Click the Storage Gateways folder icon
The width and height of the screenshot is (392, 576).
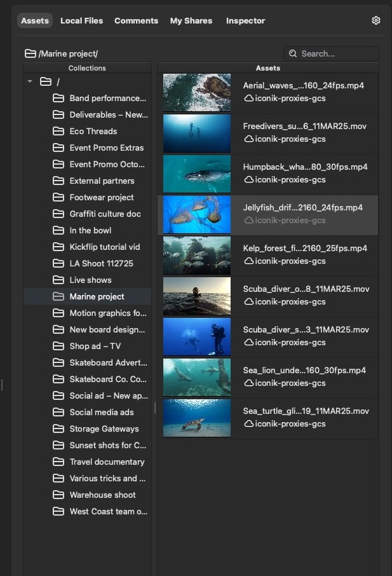pyautogui.click(x=58, y=429)
